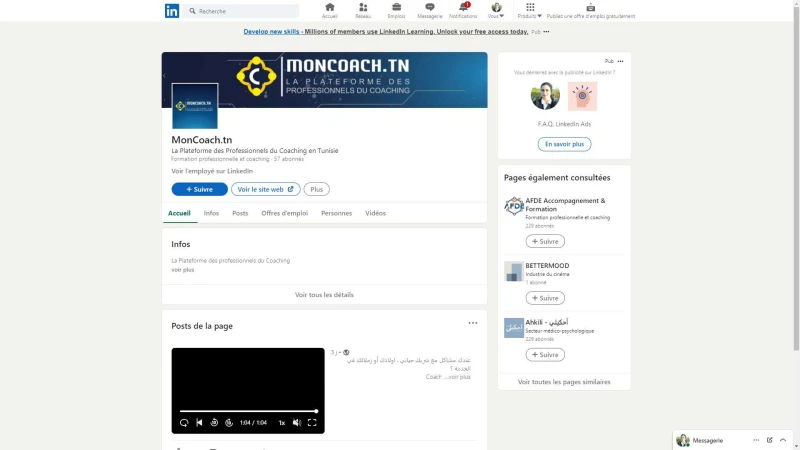Click the MONCOACH.TN cover banner image
This screenshot has height=450, width=800.
click(324, 80)
